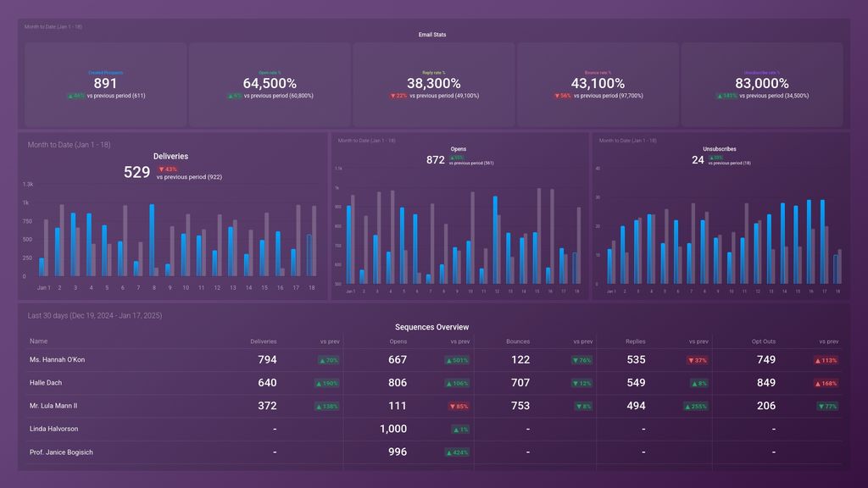Open the Ms. Hannah O'Kon sequence row
868x488 pixels.
tap(435, 359)
